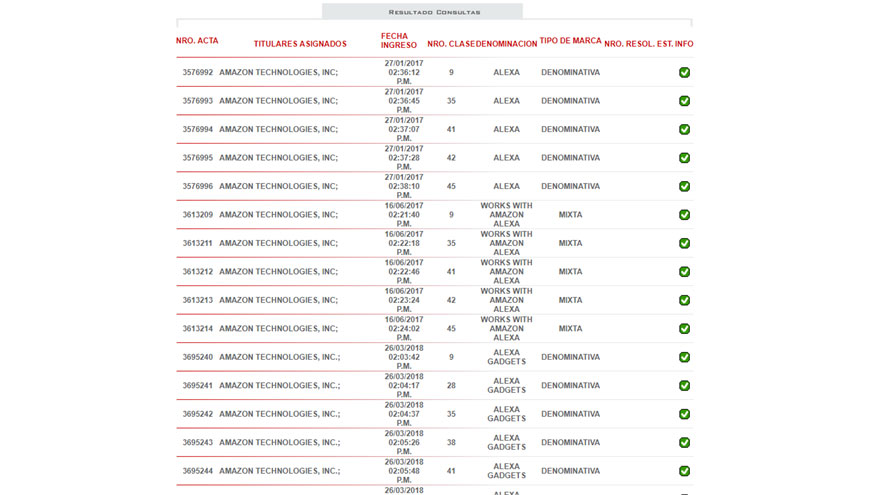
Task: Open status check icon for acta 3695240
Action: (684, 357)
